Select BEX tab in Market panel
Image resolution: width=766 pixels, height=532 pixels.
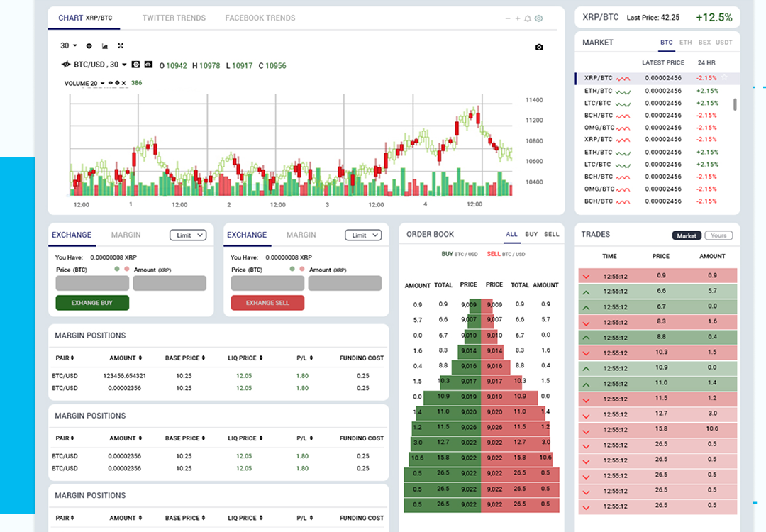point(704,43)
